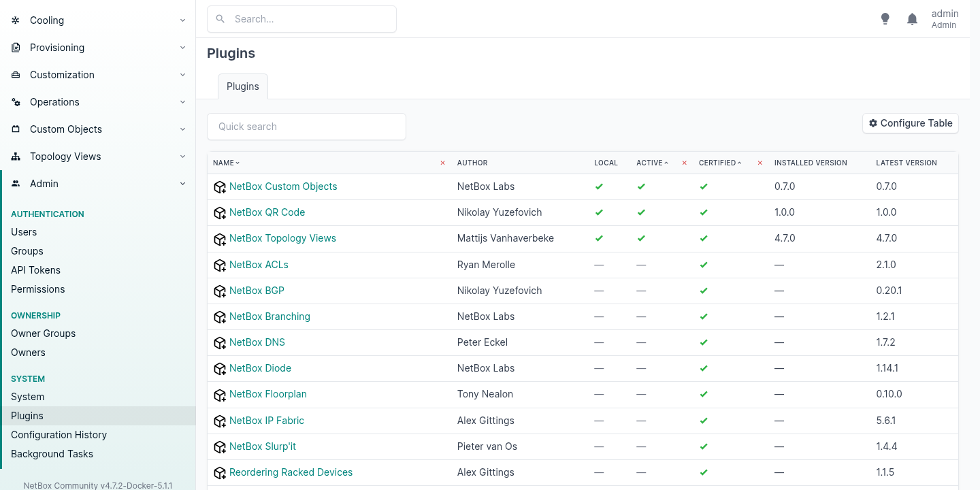980x490 pixels.
Task: Collapse the Admin sidebar menu
Action: [98, 184]
